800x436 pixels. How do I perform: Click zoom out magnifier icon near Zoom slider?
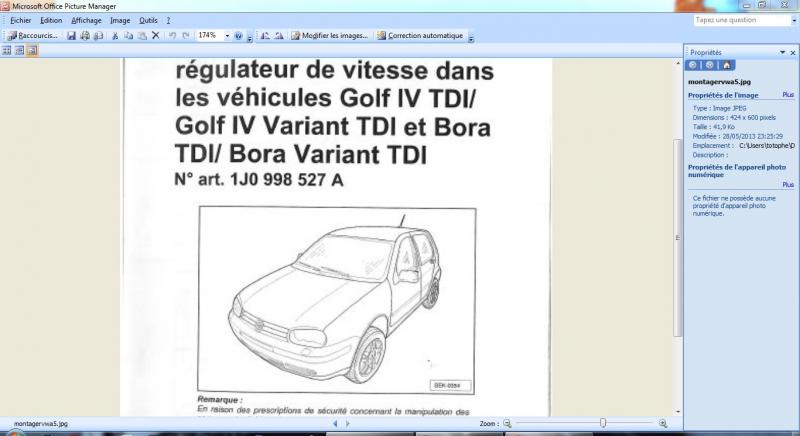(507, 423)
